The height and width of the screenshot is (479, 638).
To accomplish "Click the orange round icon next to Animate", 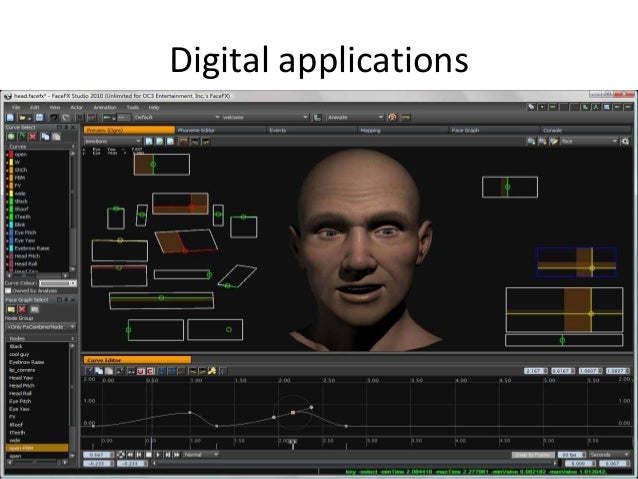I will click(x=392, y=118).
